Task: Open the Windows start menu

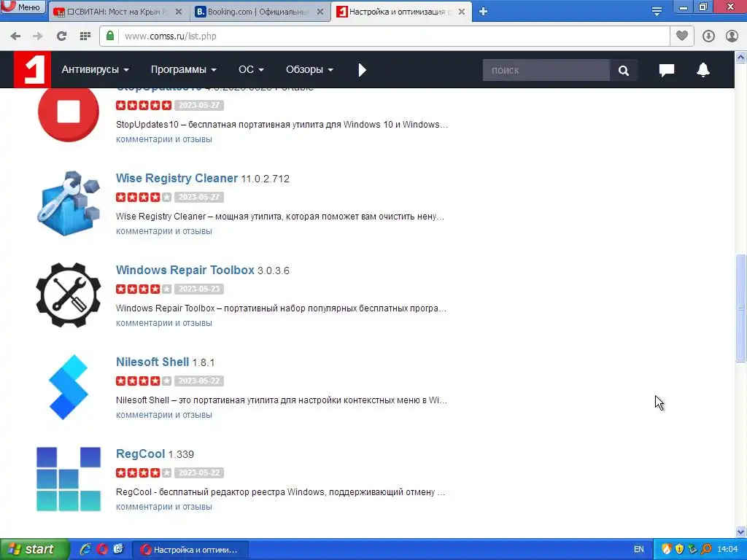Action: [35, 549]
